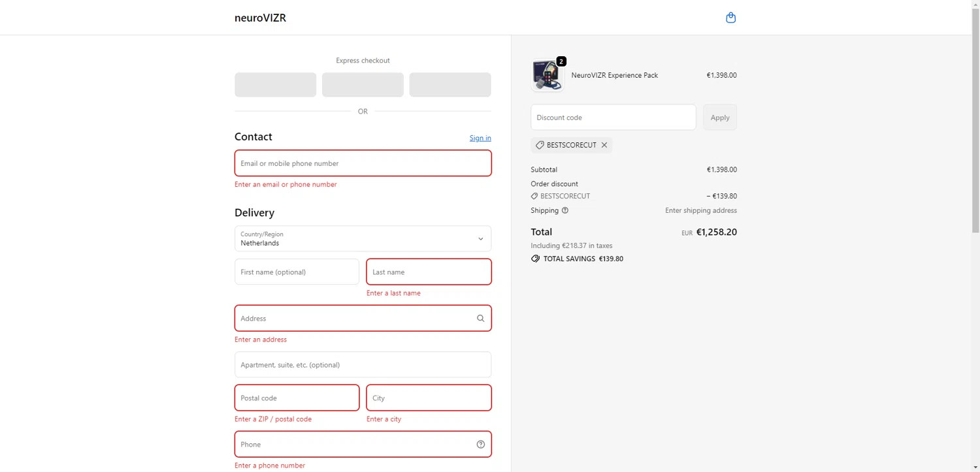980x472 pixels.
Task: Open the Country/Region dropdown
Action: 363,239
